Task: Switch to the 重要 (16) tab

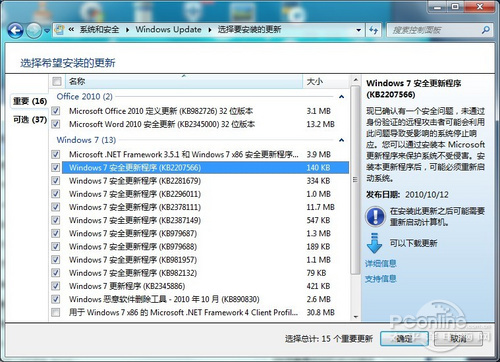Action: click(30, 101)
